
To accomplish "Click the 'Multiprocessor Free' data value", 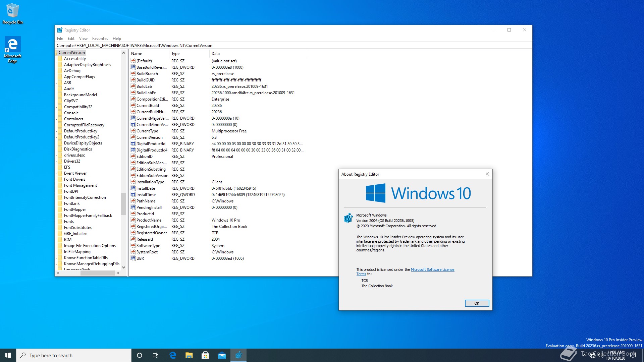I will pos(229,131).
